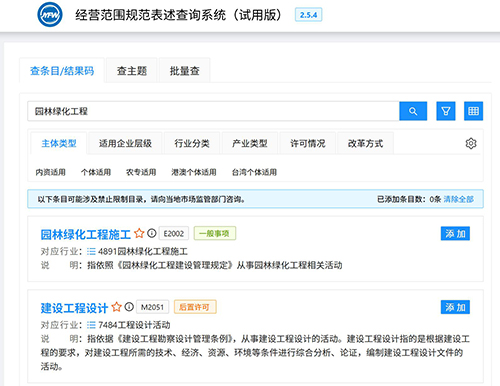
Task: Click the 清除全部 link
Action: (458, 199)
